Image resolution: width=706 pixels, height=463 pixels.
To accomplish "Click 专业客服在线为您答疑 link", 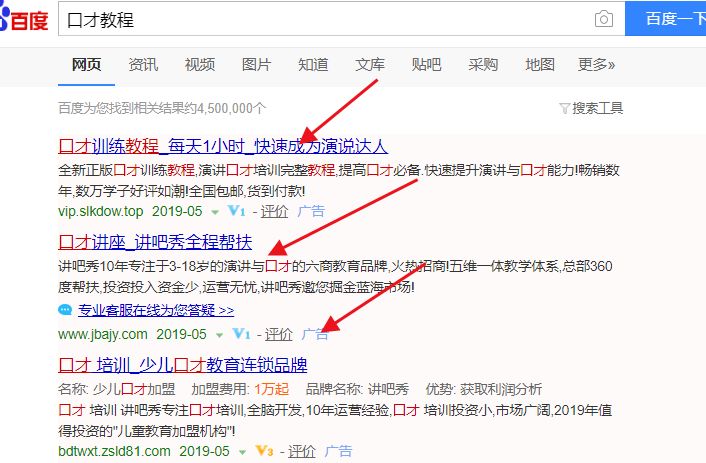I will 156,310.
